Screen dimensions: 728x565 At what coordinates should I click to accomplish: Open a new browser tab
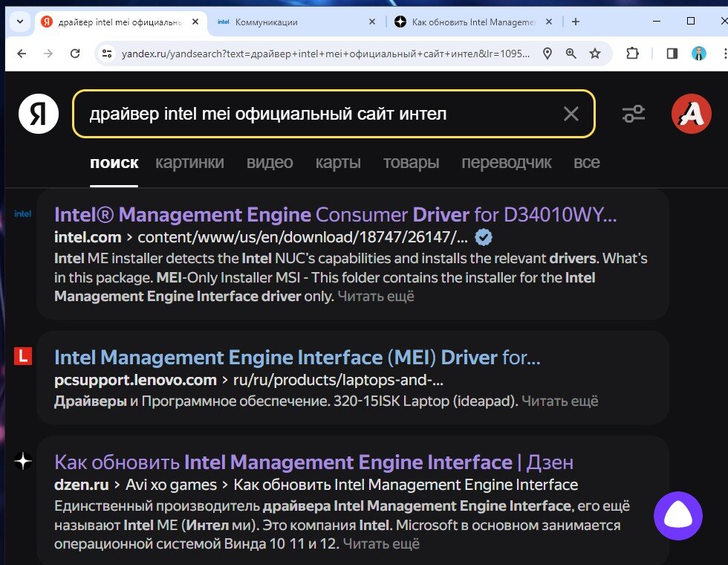point(576,22)
